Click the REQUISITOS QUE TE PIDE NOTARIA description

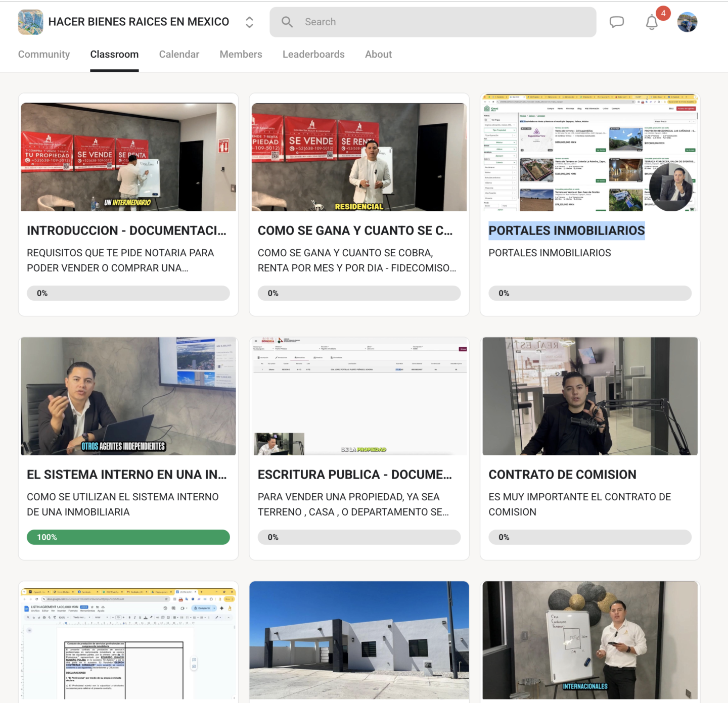(120, 260)
